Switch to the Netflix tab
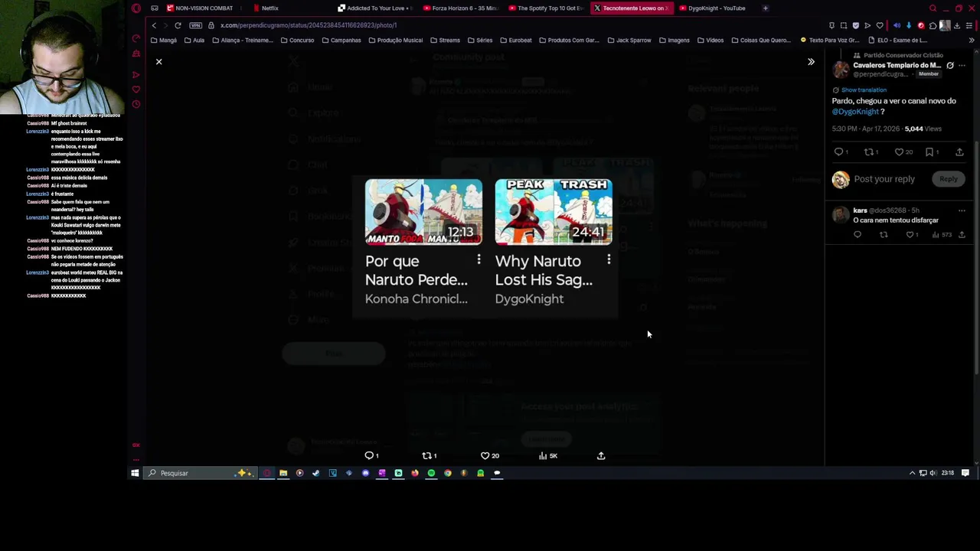The image size is (980, 551). click(266, 8)
